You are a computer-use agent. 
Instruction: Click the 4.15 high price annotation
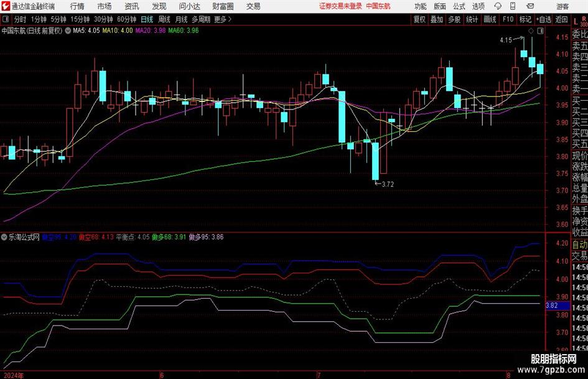tap(506, 40)
